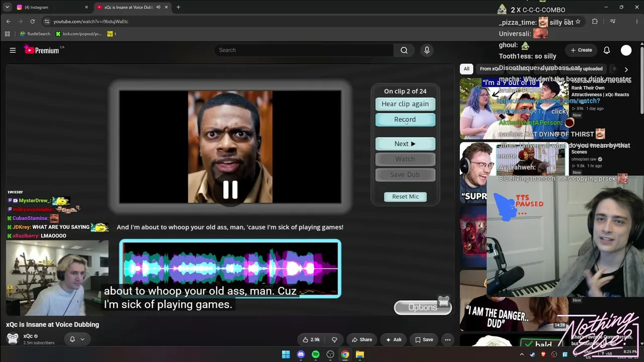Screen dimensions: 644x362
Task: Open the xQc channel name link
Action: [28, 336]
